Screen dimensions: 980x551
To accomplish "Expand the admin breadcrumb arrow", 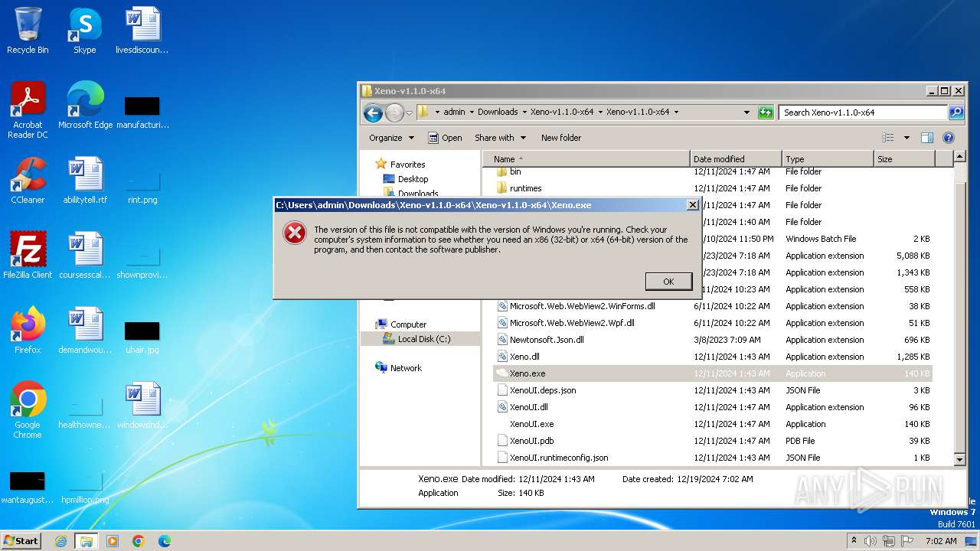I will coord(472,112).
